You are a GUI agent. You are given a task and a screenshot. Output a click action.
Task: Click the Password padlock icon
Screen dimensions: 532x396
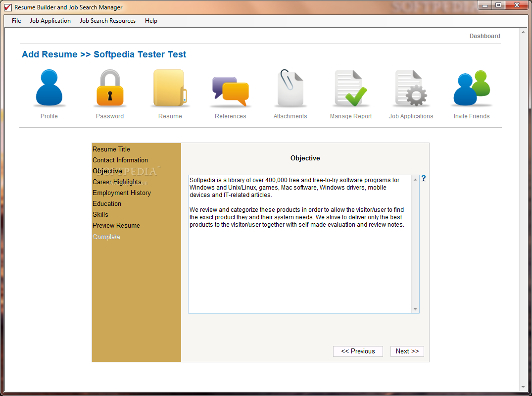click(x=110, y=88)
